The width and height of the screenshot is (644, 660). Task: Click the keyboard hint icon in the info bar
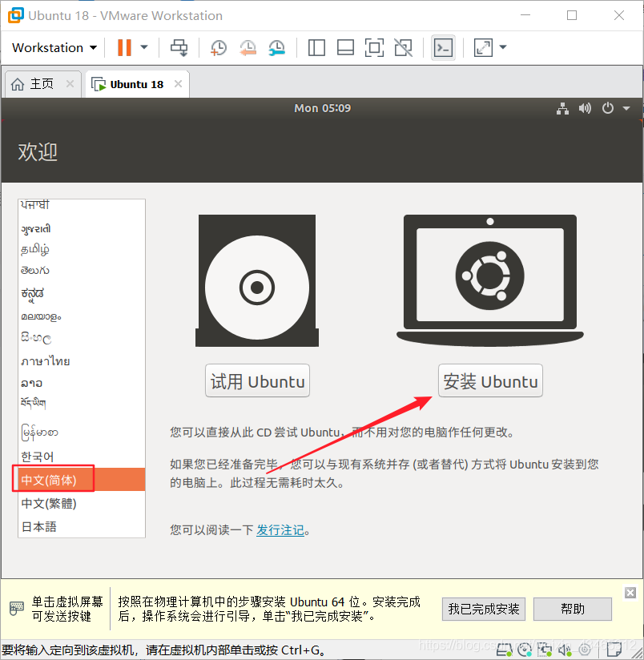coord(16,608)
